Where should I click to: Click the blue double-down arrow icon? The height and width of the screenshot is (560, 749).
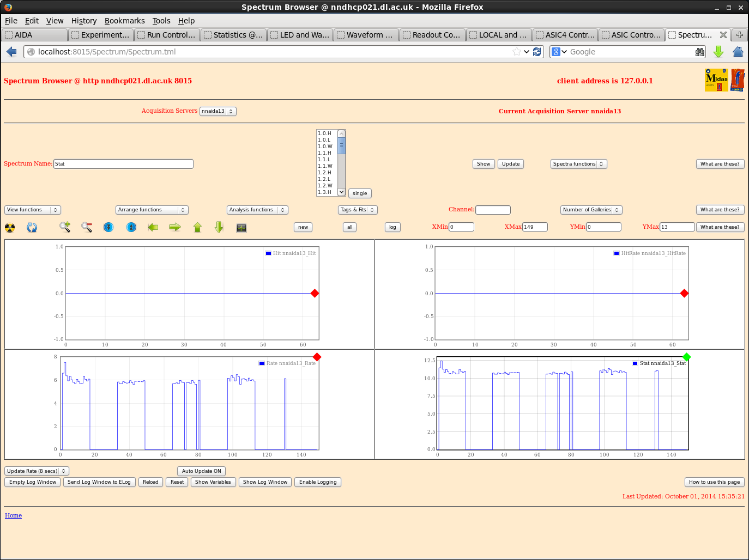click(108, 227)
